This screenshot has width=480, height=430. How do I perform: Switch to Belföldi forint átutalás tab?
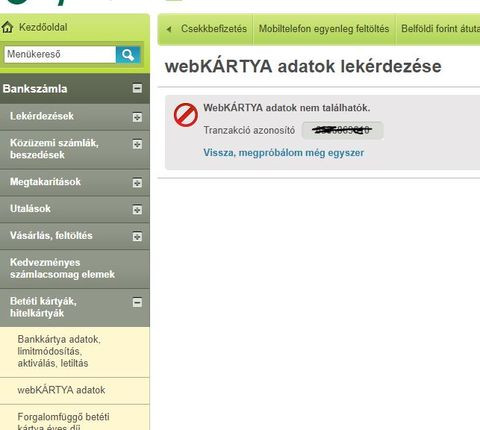click(x=440, y=29)
